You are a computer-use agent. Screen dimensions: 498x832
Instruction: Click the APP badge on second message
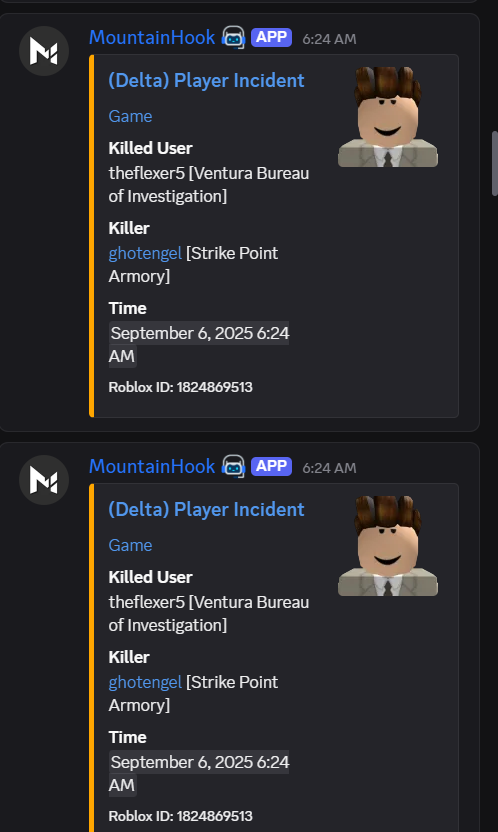[x=272, y=466]
